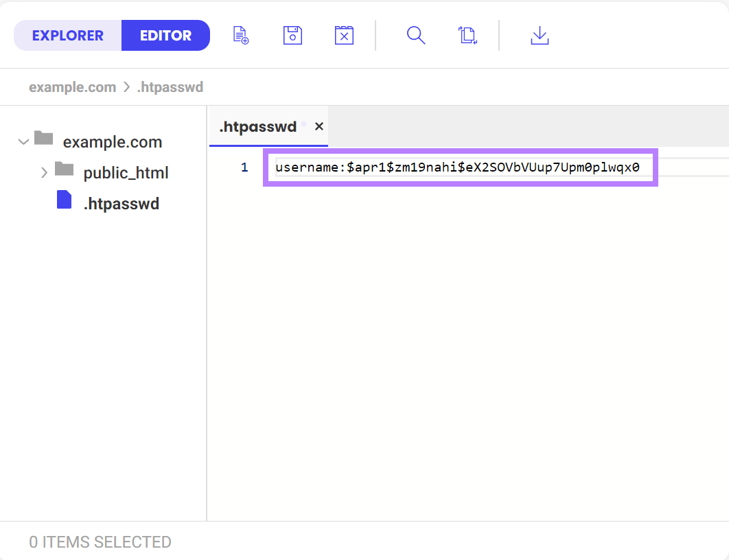Screen dimensions: 729x560
Task: Click .htpasswd in the breadcrumb trail
Action: (x=170, y=86)
